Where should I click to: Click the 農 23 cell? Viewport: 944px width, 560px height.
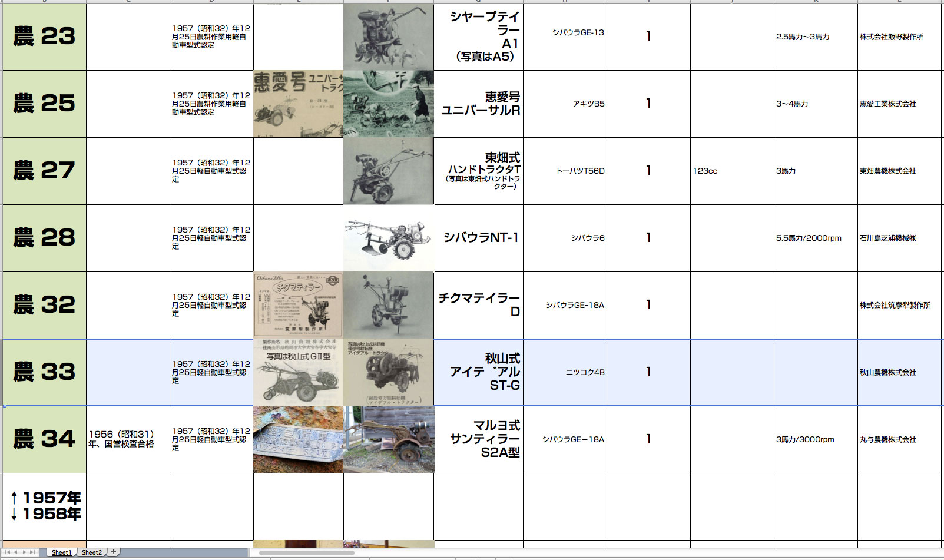tap(45, 37)
